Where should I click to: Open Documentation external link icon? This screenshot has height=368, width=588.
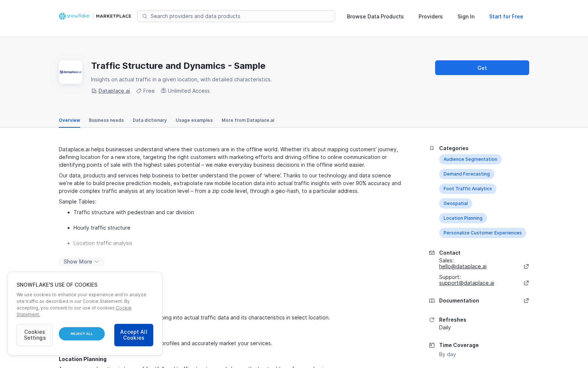[x=526, y=301]
